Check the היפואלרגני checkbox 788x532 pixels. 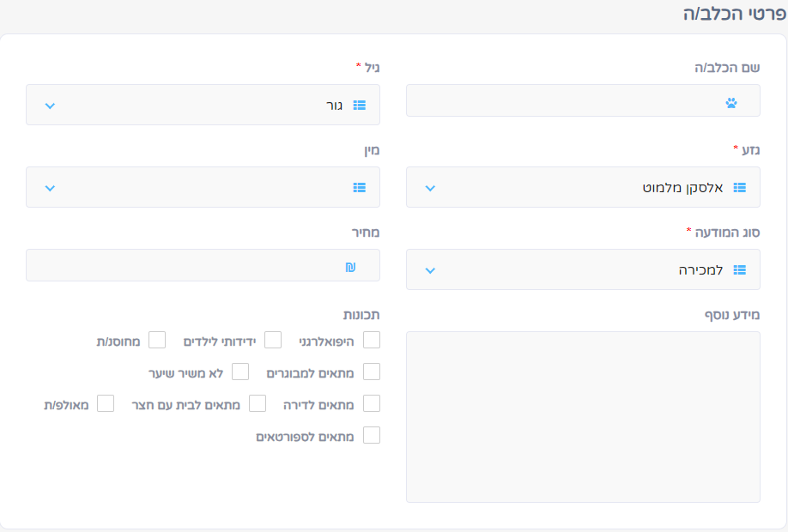[x=372, y=340]
